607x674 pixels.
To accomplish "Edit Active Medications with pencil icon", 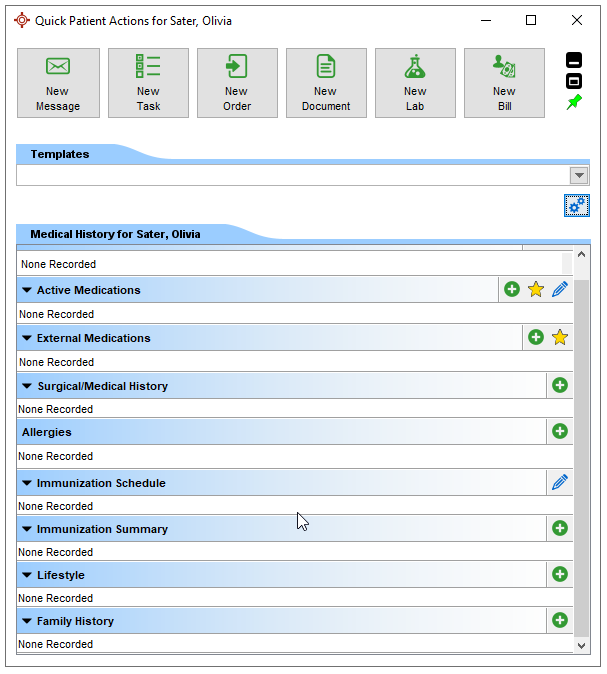I will pos(560,289).
